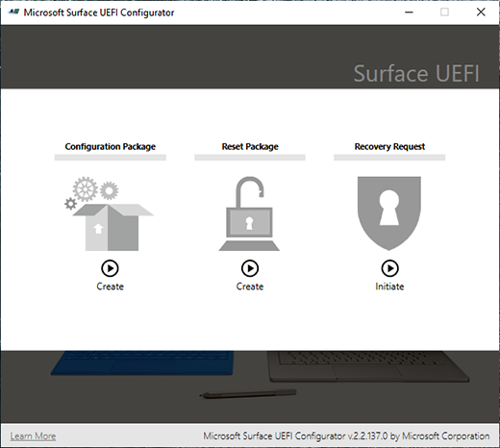Select the Reset Package heading
Image resolution: width=500 pixels, height=448 pixels.
[x=250, y=147]
